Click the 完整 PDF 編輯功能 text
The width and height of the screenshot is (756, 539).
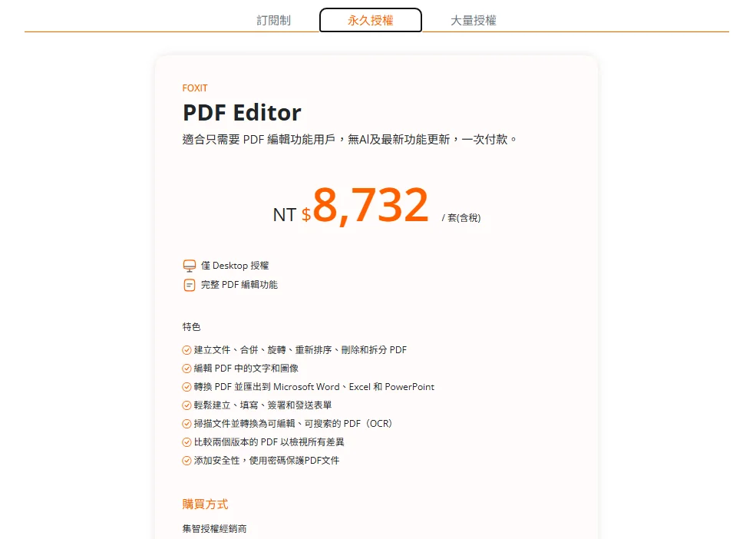239,285
